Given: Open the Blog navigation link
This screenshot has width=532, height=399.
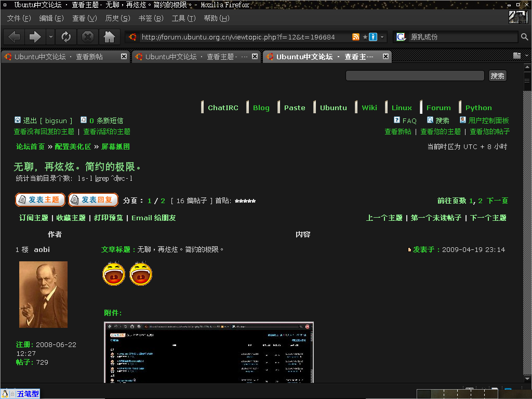Looking at the screenshot, I should [x=261, y=108].
